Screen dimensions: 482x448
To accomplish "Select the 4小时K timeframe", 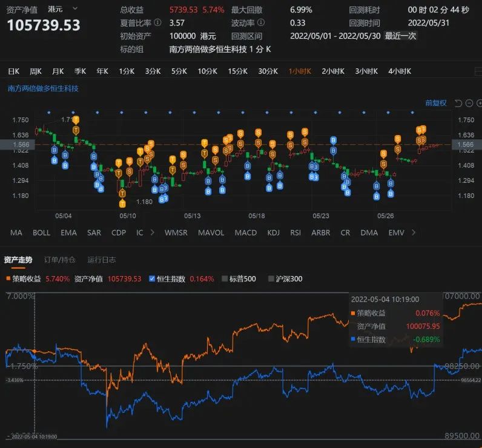I will point(400,71).
